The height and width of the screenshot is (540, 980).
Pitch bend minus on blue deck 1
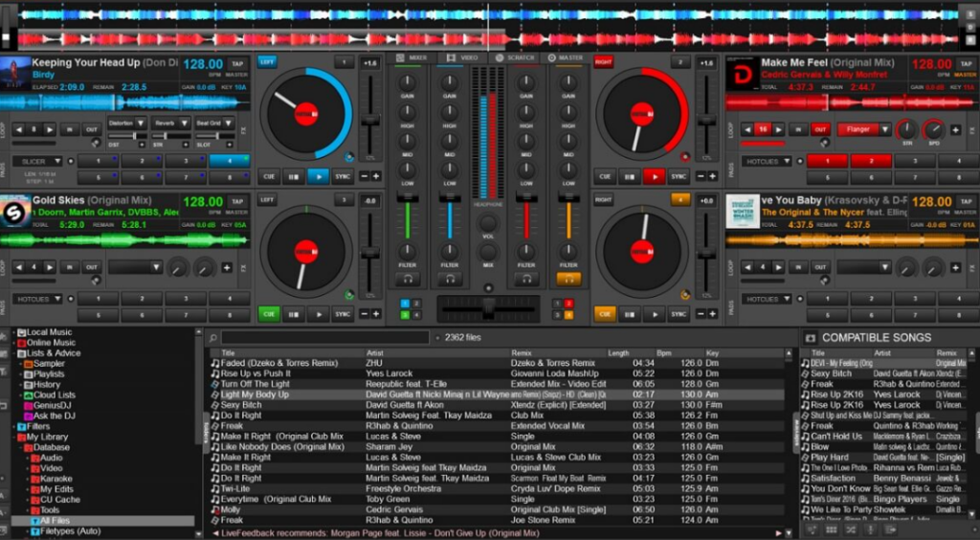coord(365,177)
